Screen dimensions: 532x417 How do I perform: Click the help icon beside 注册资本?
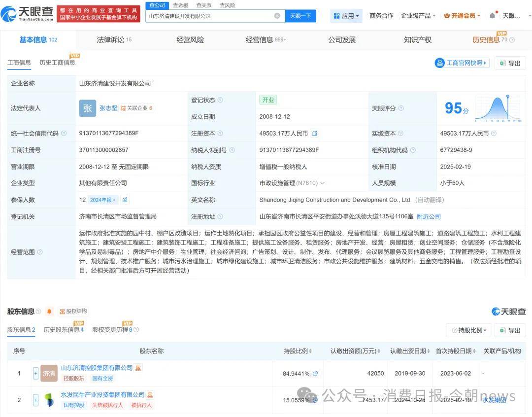click(x=220, y=133)
